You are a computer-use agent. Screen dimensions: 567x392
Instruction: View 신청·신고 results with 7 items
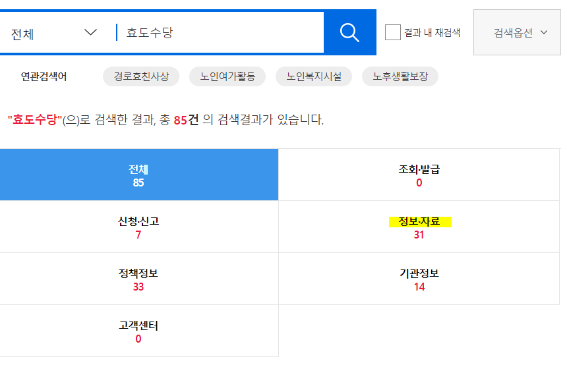click(x=139, y=226)
